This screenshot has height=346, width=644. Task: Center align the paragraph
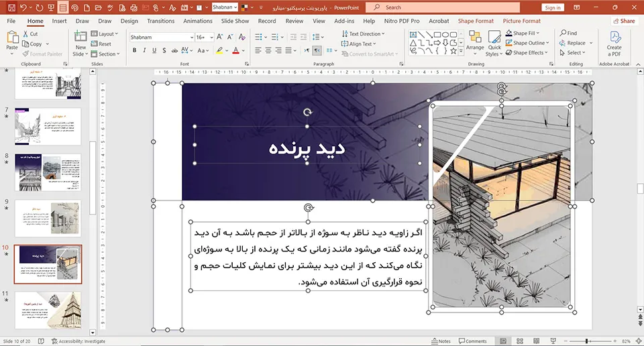point(268,50)
